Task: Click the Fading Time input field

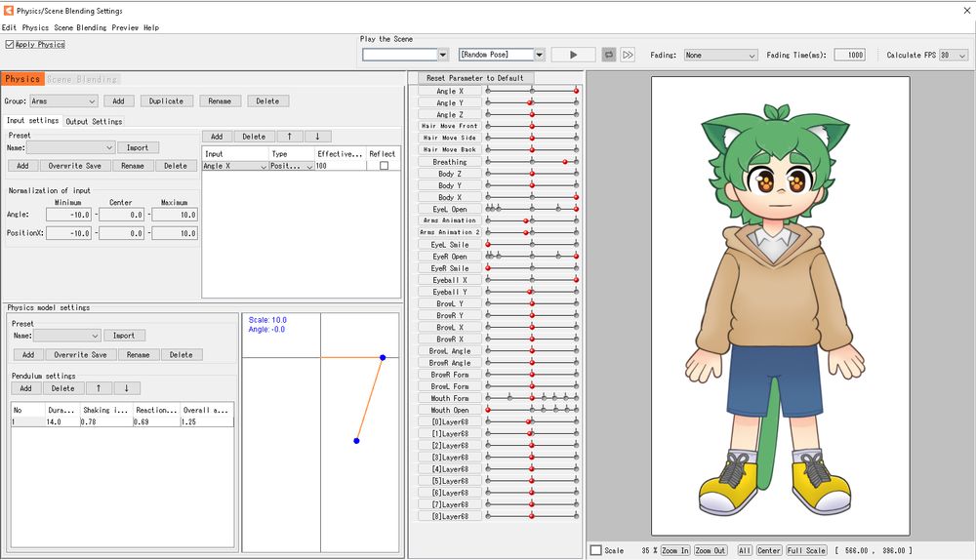Action: click(x=850, y=55)
